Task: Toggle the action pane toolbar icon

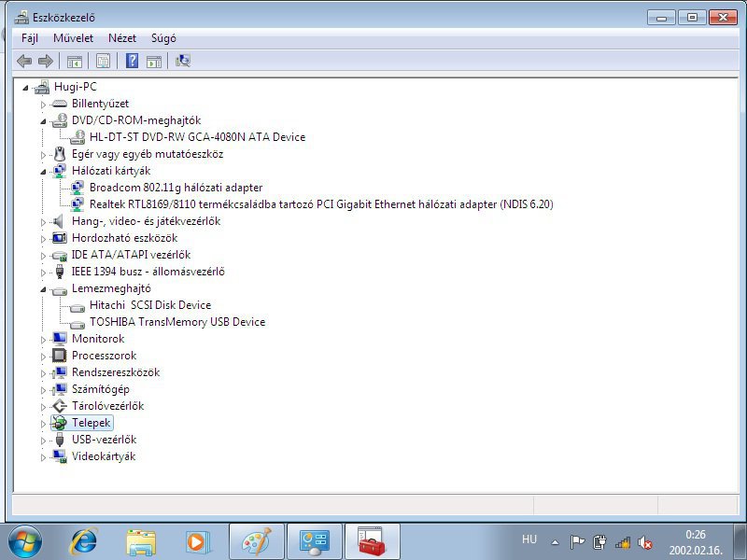Action: [x=154, y=61]
